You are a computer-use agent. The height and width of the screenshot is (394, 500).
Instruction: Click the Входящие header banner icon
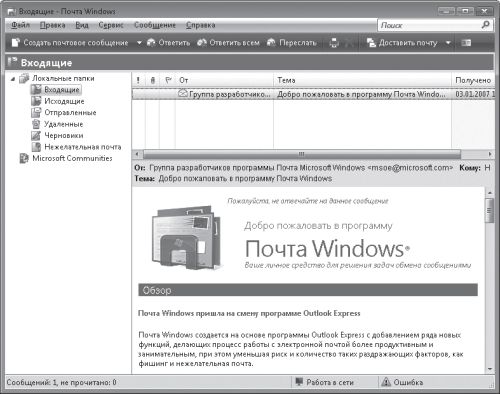coord(13,62)
